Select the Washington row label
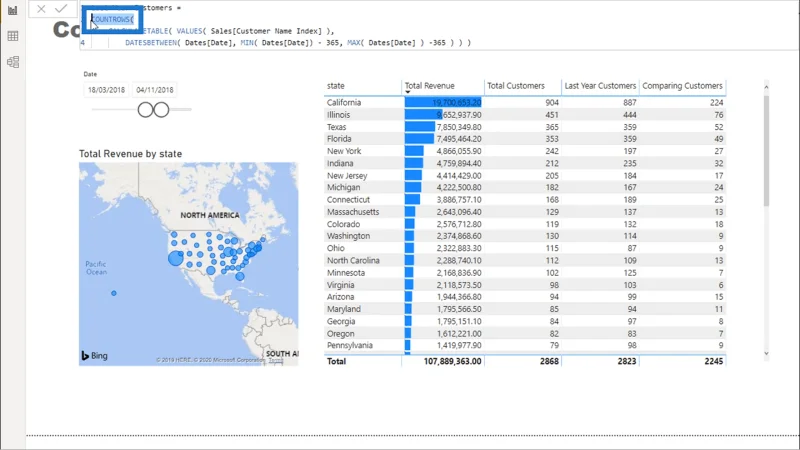This screenshot has height=450, width=800. (x=348, y=236)
